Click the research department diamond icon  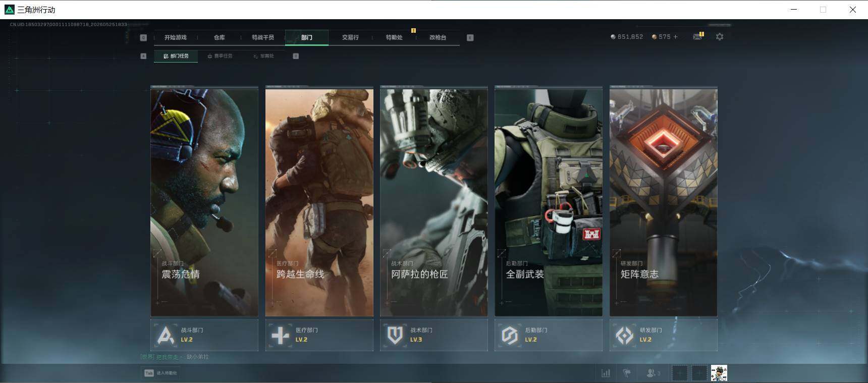(x=625, y=335)
